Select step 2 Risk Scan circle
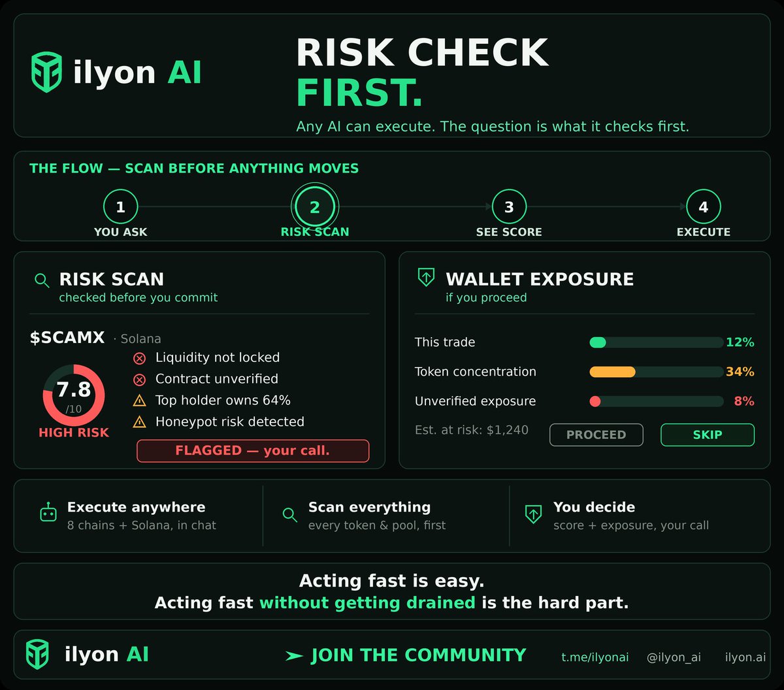784x690 pixels. [314, 207]
